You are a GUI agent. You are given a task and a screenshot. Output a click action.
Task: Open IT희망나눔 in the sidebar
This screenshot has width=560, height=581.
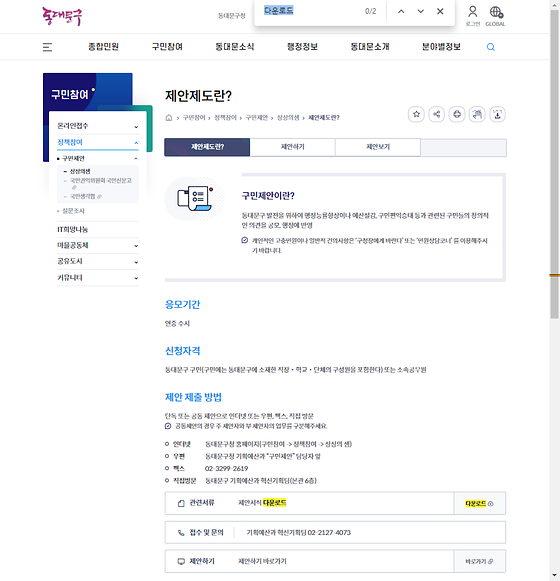point(73,229)
